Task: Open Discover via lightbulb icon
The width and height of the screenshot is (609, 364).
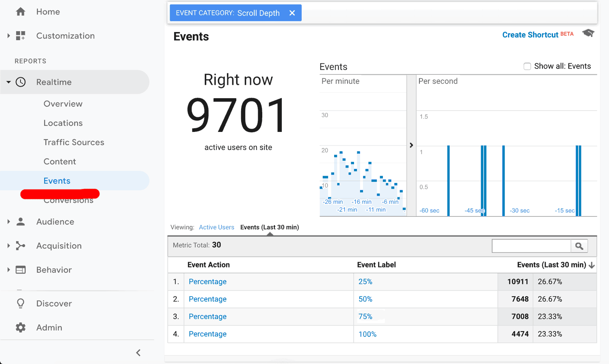Action: [x=21, y=304]
